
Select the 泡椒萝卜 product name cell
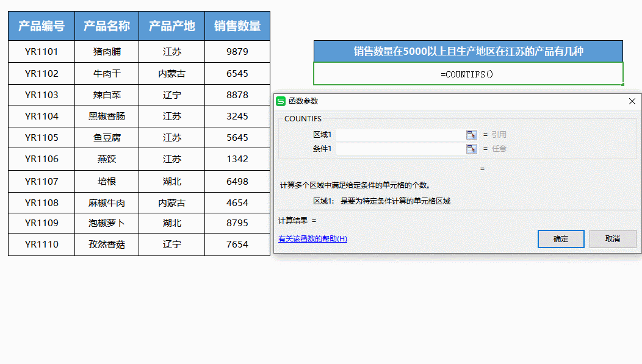coord(107,223)
